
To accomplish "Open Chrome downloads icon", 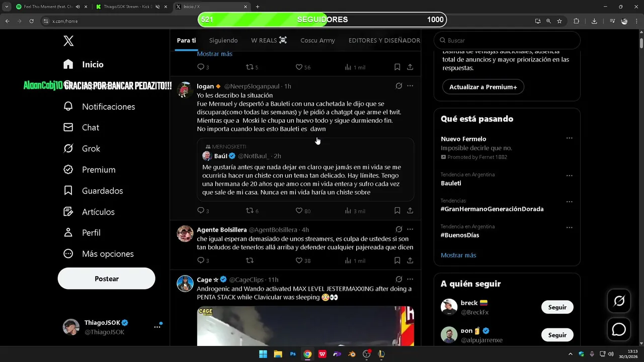I will click(594, 21).
